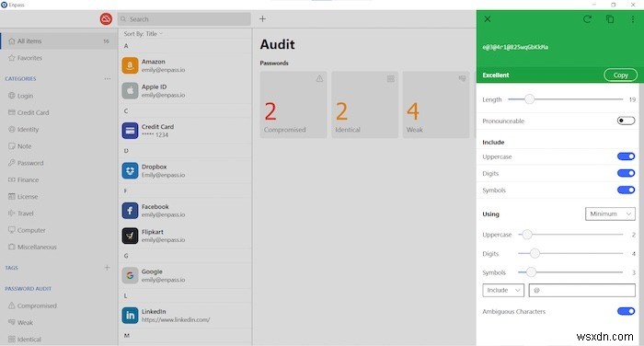The width and height of the screenshot is (644, 346).
Task: Click the red cloud sync-disabled icon
Action: coord(106,19)
